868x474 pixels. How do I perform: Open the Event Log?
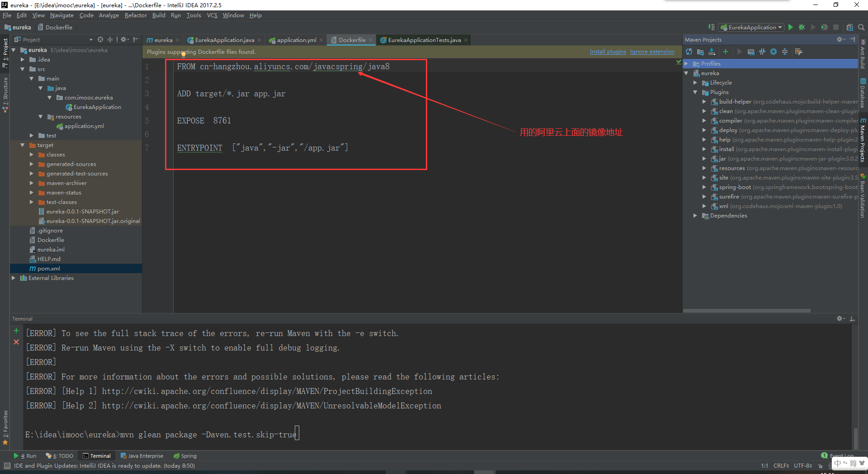click(x=837, y=455)
